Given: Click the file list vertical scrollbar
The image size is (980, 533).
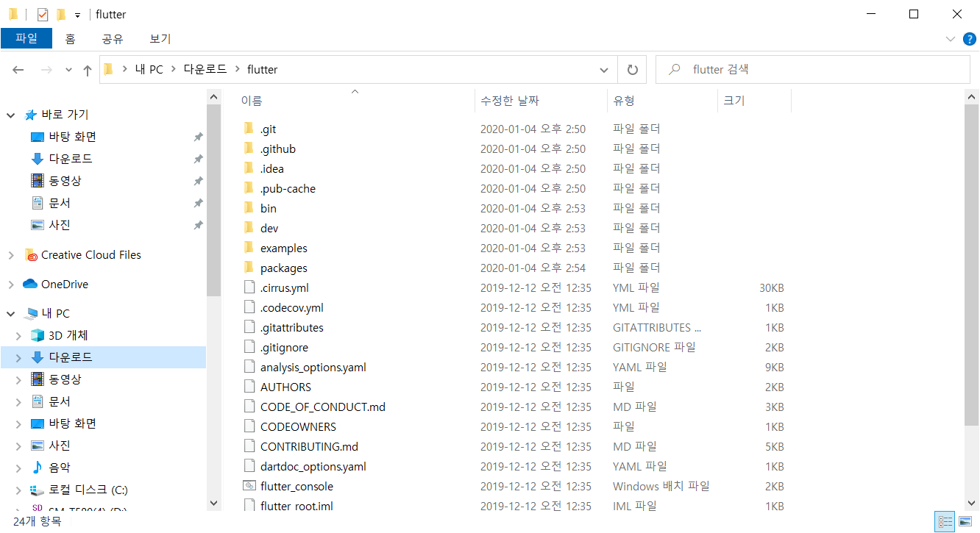Looking at the screenshot, I should tap(971, 265).
